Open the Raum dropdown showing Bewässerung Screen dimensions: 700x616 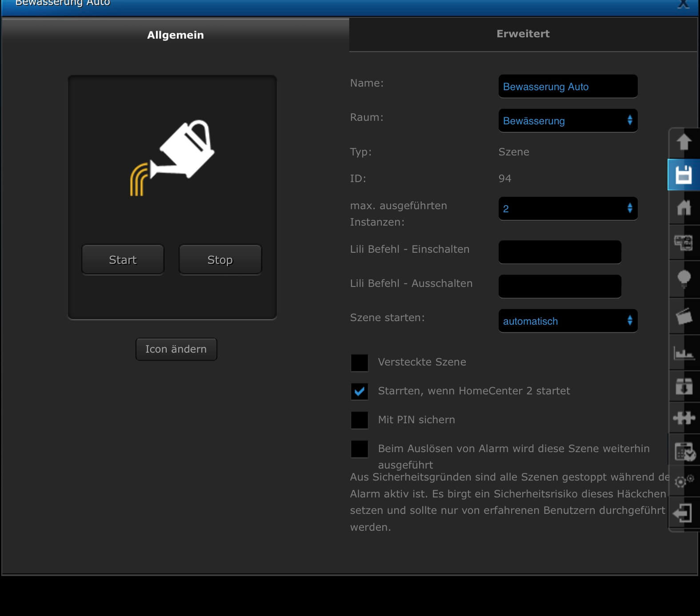coord(568,121)
